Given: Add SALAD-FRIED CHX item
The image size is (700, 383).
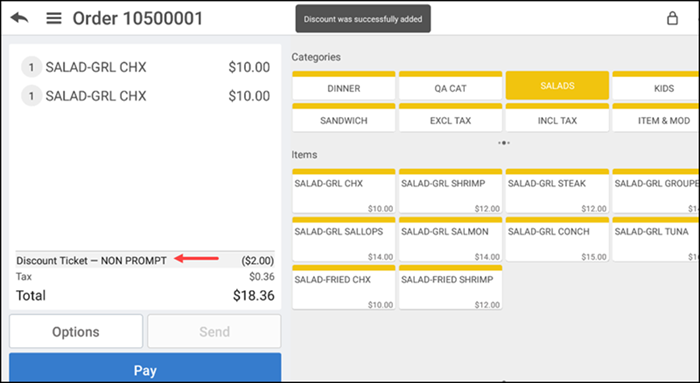Looking at the screenshot, I should pyautogui.click(x=344, y=287).
